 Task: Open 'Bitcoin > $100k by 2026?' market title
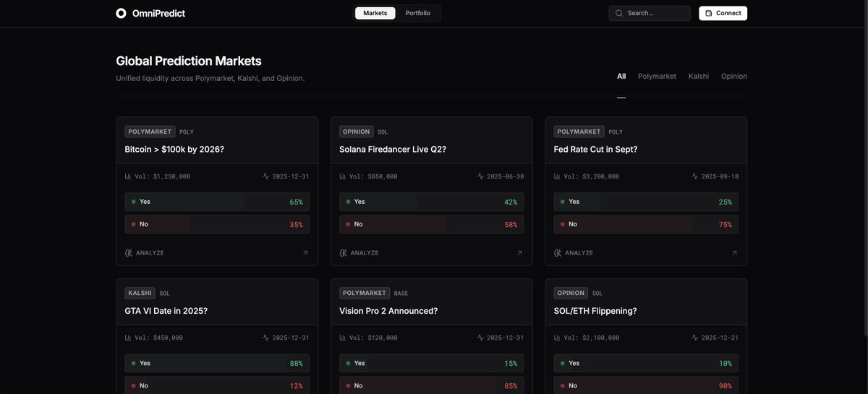[x=174, y=150]
